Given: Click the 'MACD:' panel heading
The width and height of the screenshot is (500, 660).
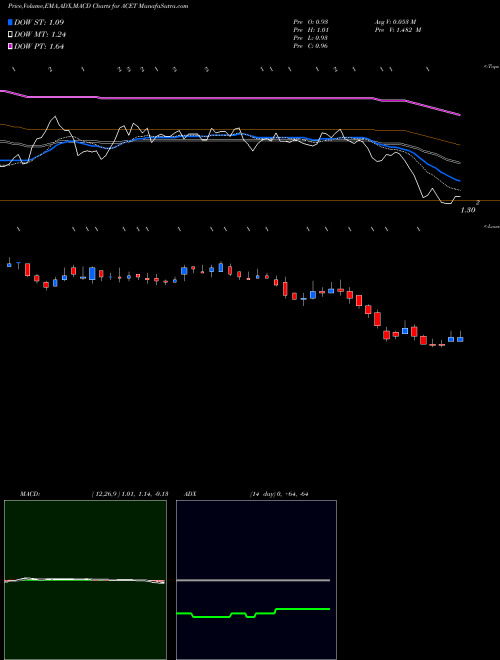Looking at the screenshot, I should point(30,494).
